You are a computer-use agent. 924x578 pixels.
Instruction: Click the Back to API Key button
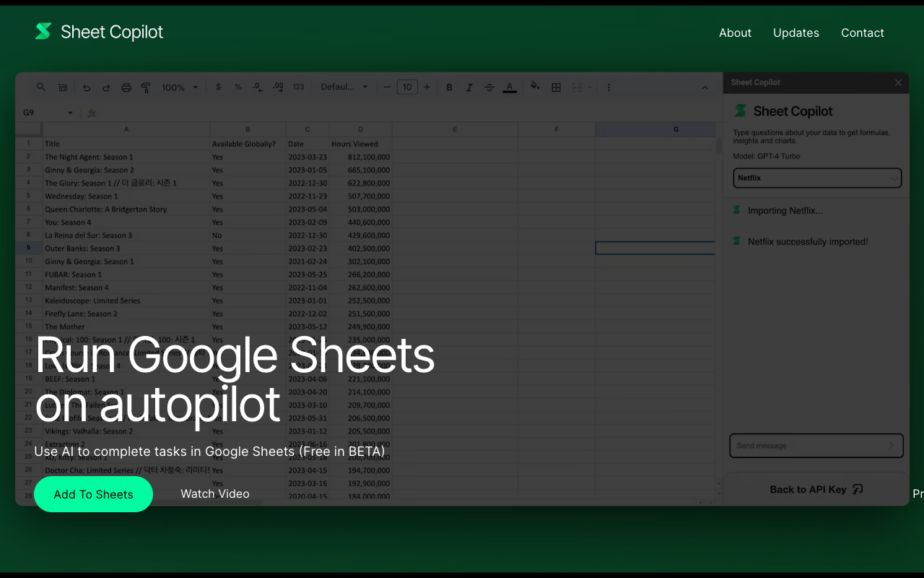[816, 489]
